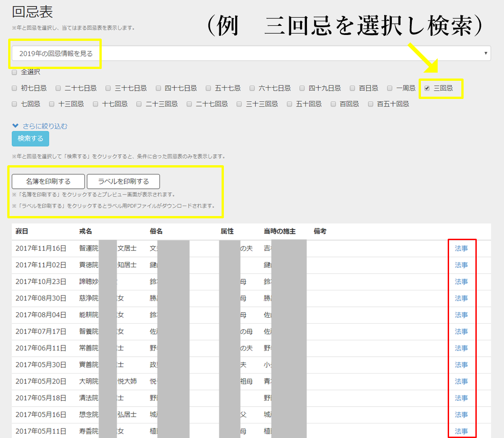Open 法事 link for the 2017年11月16日 row
Screen dimensions: 504x438
(462, 248)
